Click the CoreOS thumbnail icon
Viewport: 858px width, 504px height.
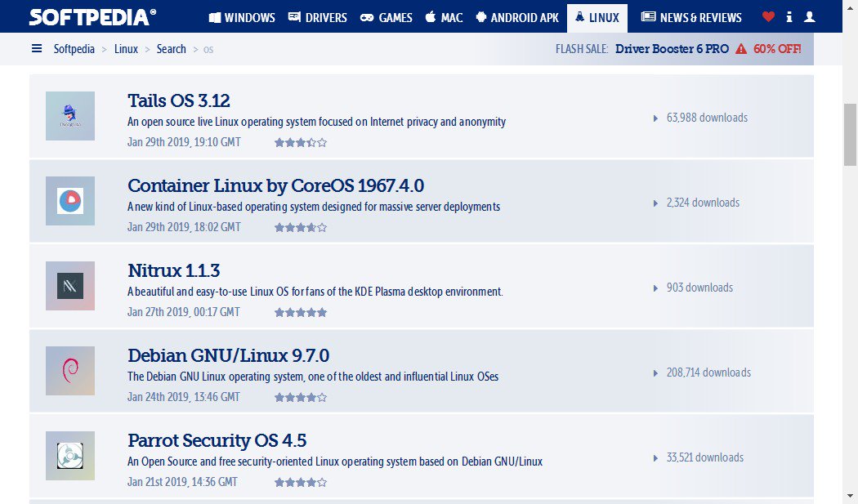tap(70, 201)
